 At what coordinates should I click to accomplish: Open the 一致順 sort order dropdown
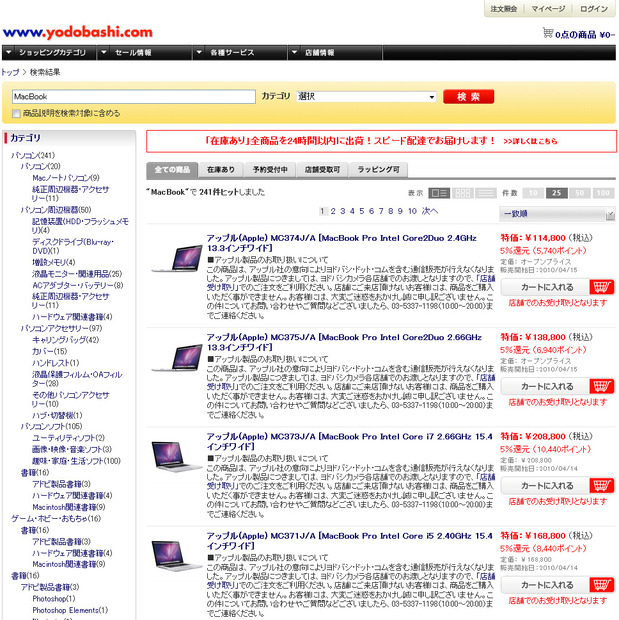(x=557, y=214)
